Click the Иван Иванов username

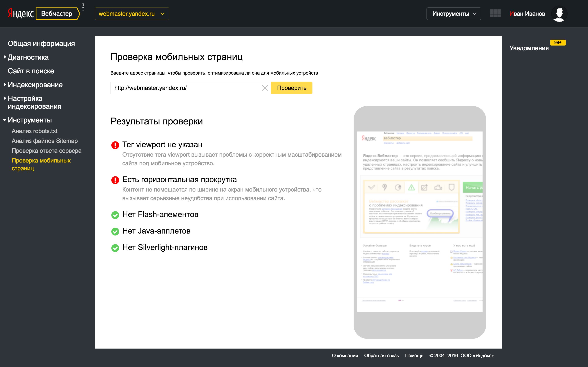pyautogui.click(x=527, y=14)
